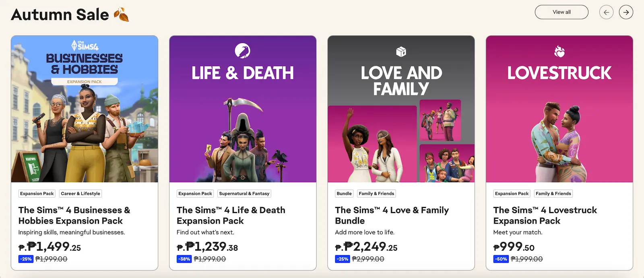Click the -38% discount badge on Life & Death

pos(184,259)
